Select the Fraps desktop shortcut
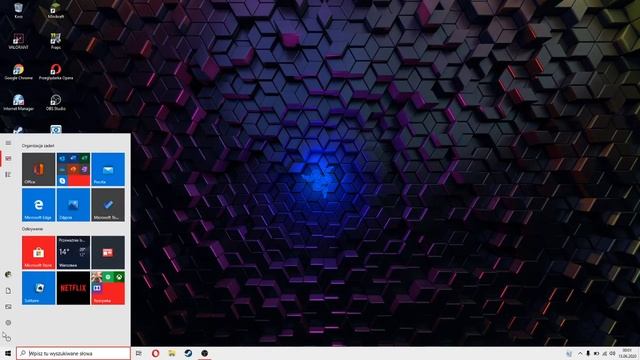Image resolution: width=640 pixels, height=360 pixels. coord(56,41)
